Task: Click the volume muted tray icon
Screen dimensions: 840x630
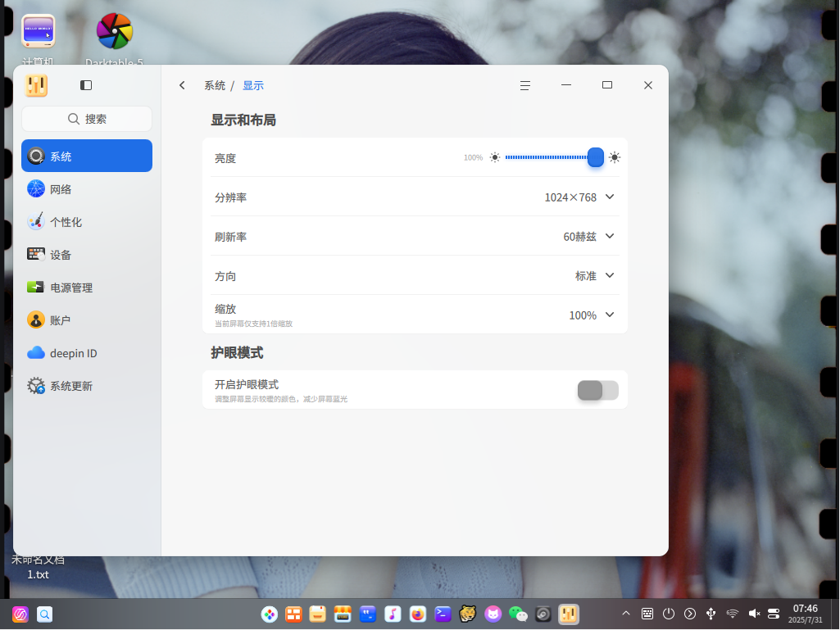Action: coord(754,614)
